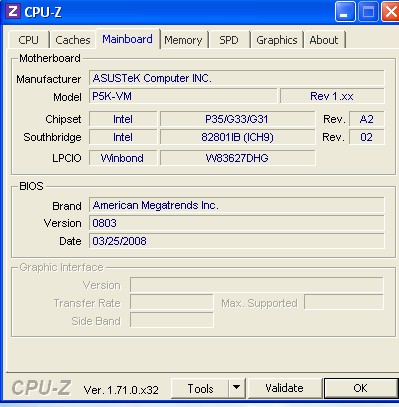Click the Tools button
This screenshot has height=407, width=399.
(x=200, y=388)
